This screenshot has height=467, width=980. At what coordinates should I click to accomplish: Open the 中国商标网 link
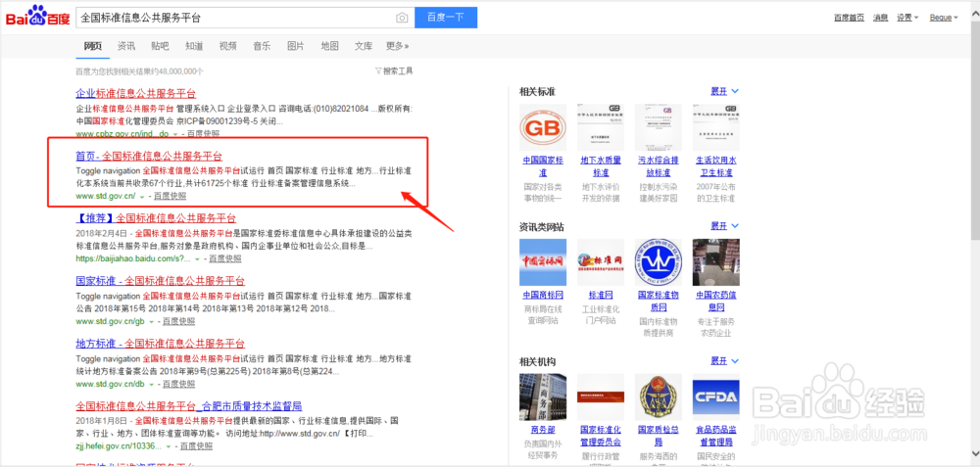[x=543, y=295]
